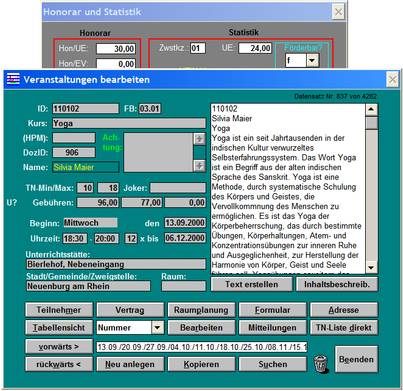Go back with rückwärts button
Viewport: 403px width, 391px height.
59,364
